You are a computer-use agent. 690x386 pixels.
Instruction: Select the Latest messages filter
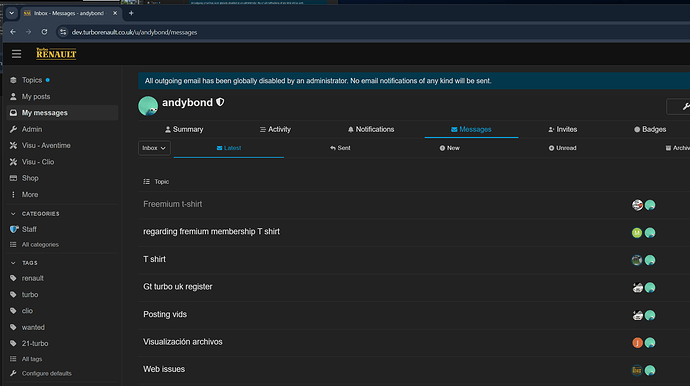229,148
